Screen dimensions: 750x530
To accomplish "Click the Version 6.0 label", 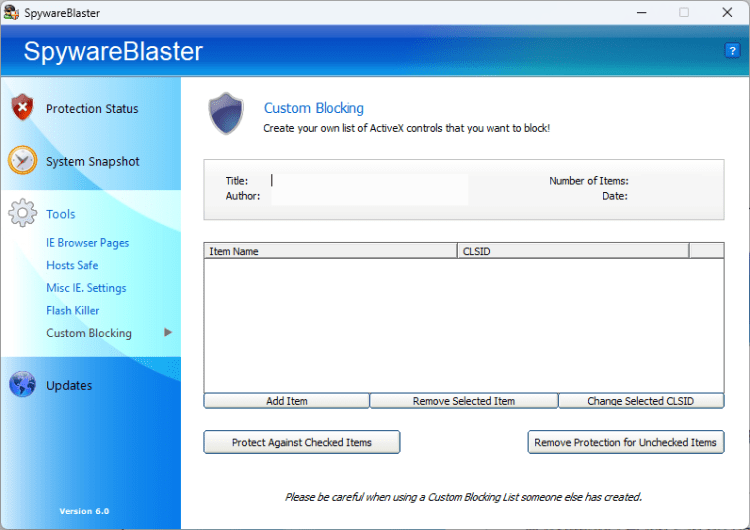I will point(84,511).
